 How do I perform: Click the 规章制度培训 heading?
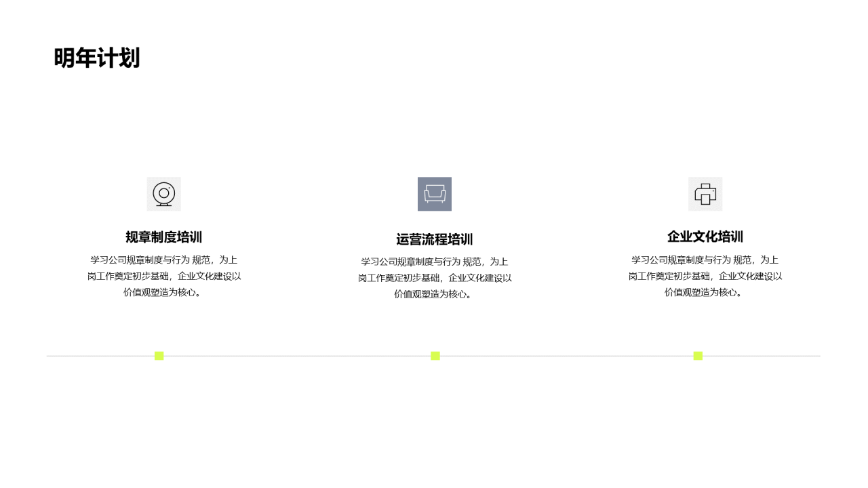164,237
